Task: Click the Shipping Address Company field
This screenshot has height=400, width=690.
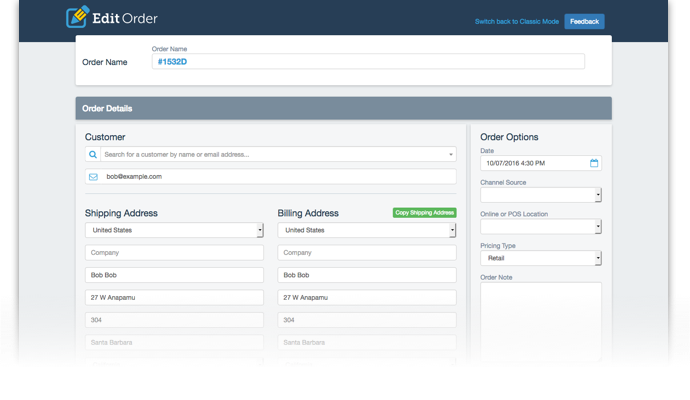Action: 174,253
